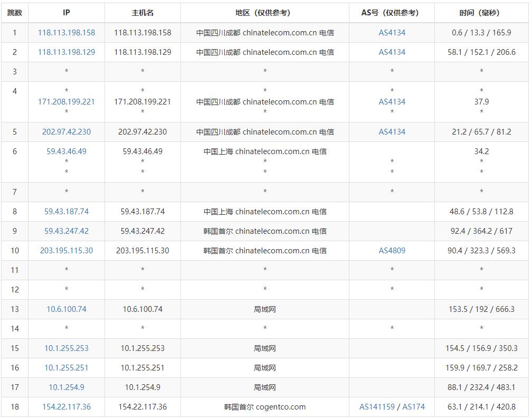Select hostname cell 10.1.255.253
532x418 pixels.
[x=142, y=348]
